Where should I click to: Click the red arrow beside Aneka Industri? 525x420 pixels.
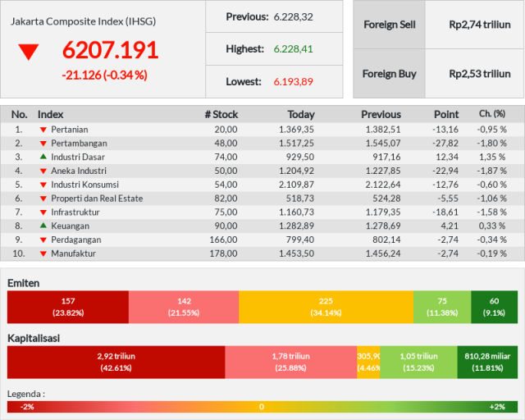[43, 171]
